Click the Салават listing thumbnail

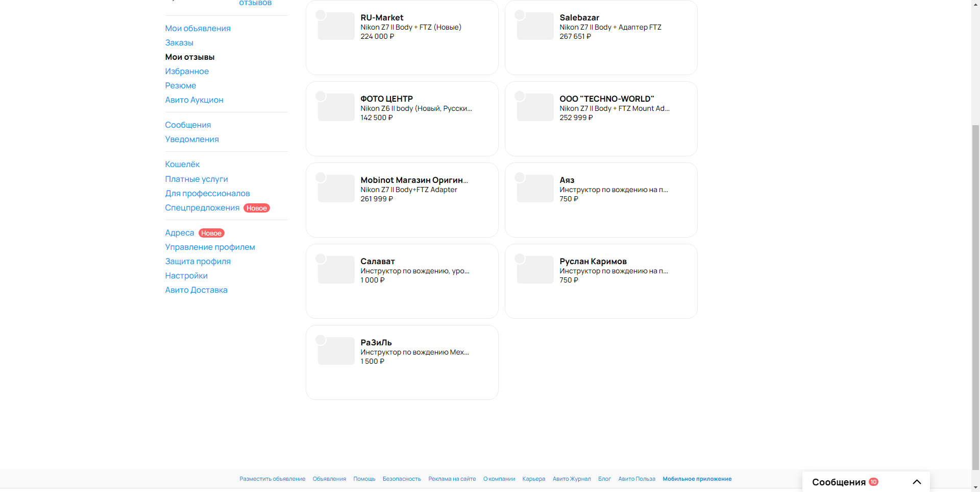(336, 270)
